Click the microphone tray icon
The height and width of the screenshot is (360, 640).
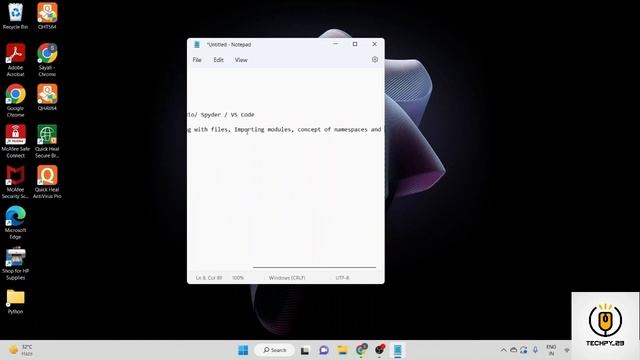(535, 350)
